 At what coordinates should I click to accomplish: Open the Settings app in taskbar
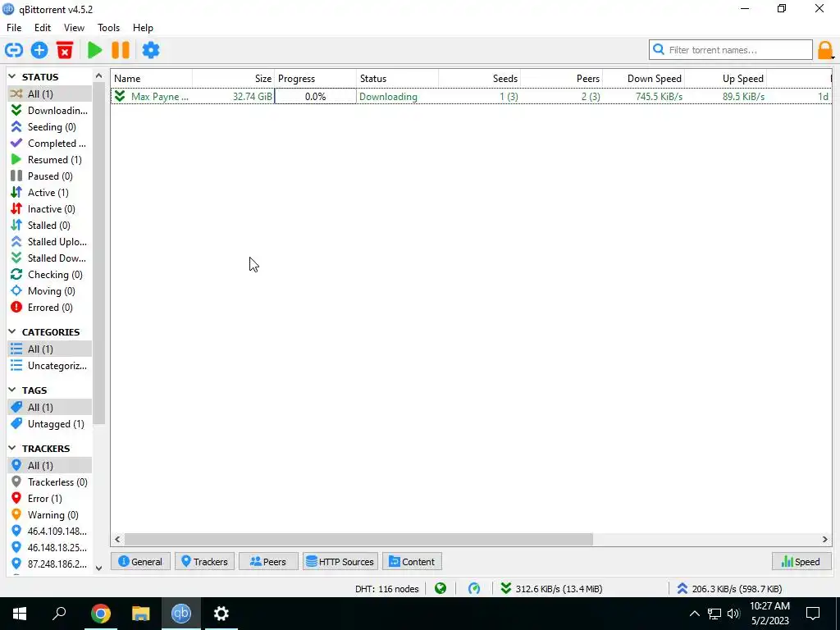pyautogui.click(x=221, y=614)
